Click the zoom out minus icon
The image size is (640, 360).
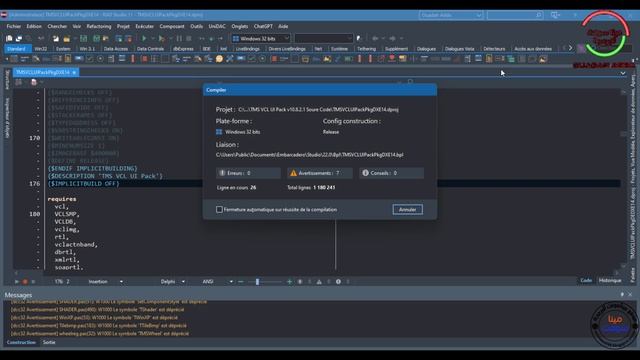click(241, 282)
